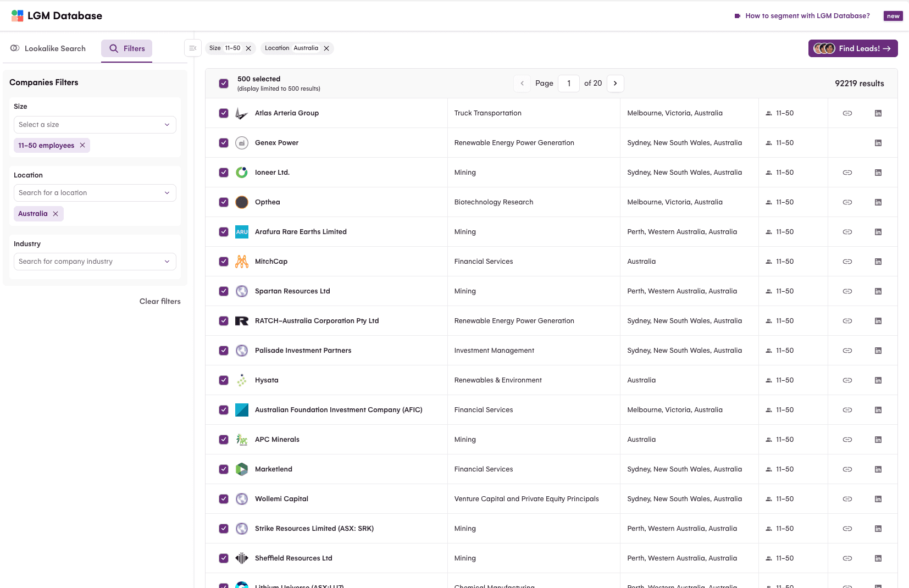Remove the 11-50 employees size tag
The height and width of the screenshot is (588, 909).
tap(82, 145)
